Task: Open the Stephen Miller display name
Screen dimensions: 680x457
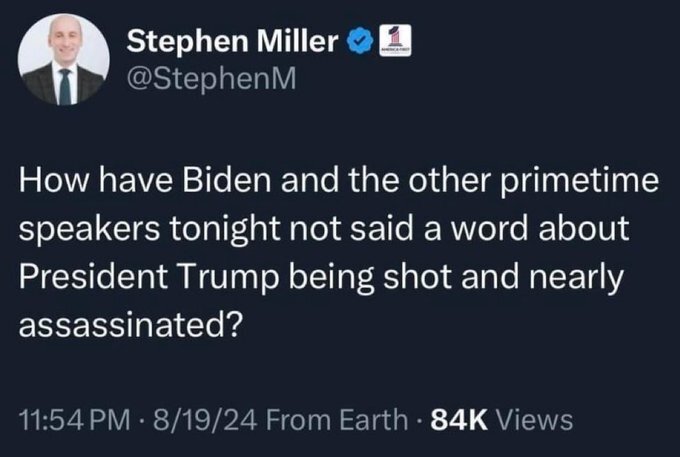Action: pos(235,43)
